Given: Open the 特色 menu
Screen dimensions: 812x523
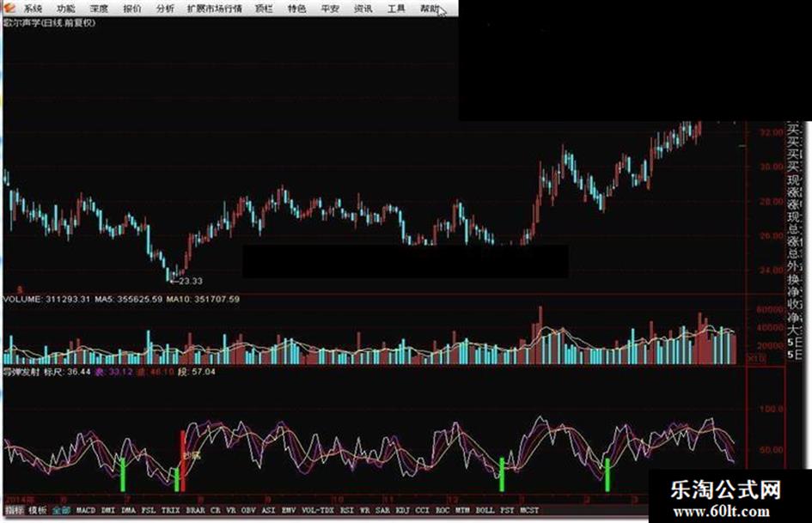Looking at the screenshot, I should click(297, 9).
